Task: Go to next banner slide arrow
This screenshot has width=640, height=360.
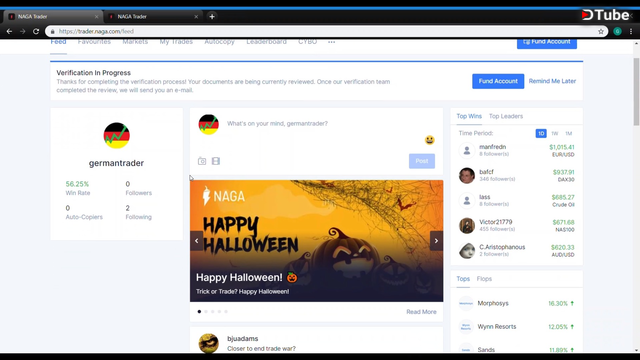Action: pos(436,241)
